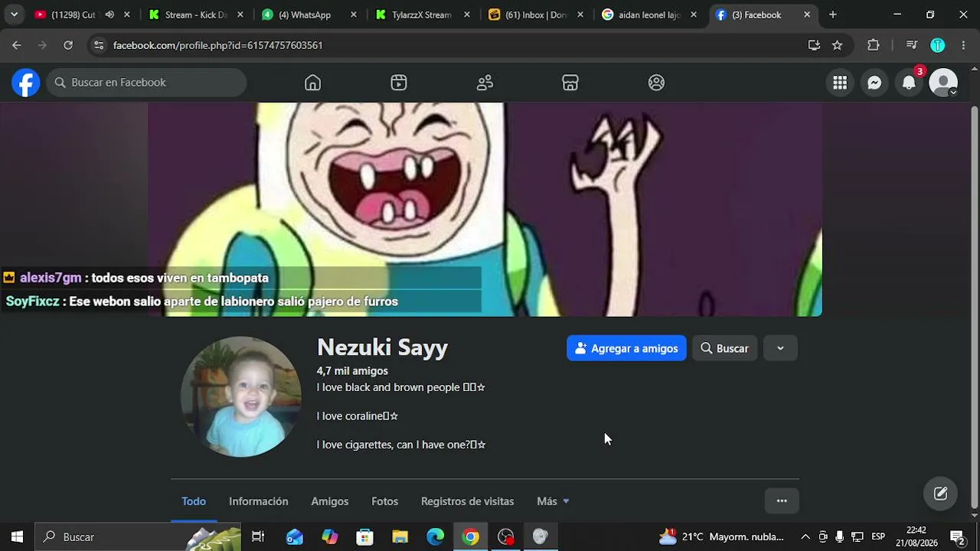Close the (3) Facebook tab

point(806,15)
